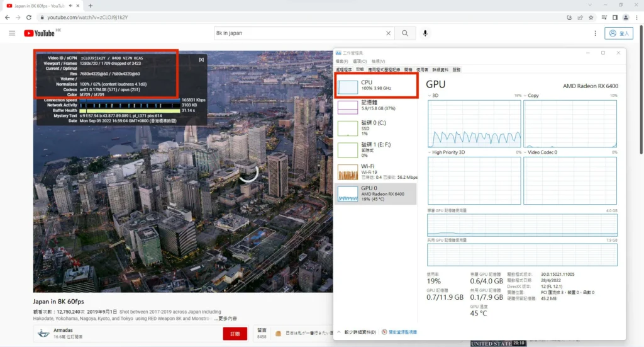Open the Copy engine graph dropdown
The image size is (644, 347).
(x=526, y=96)
